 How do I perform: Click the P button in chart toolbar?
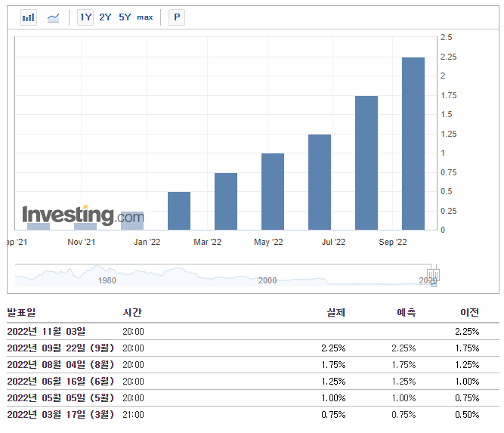[177, 17]
